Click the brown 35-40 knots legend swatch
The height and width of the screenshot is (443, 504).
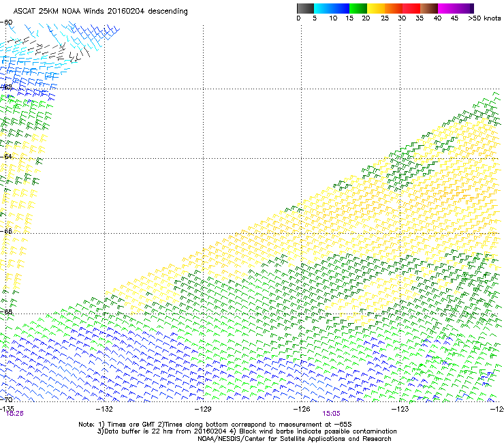pos(429,8)
